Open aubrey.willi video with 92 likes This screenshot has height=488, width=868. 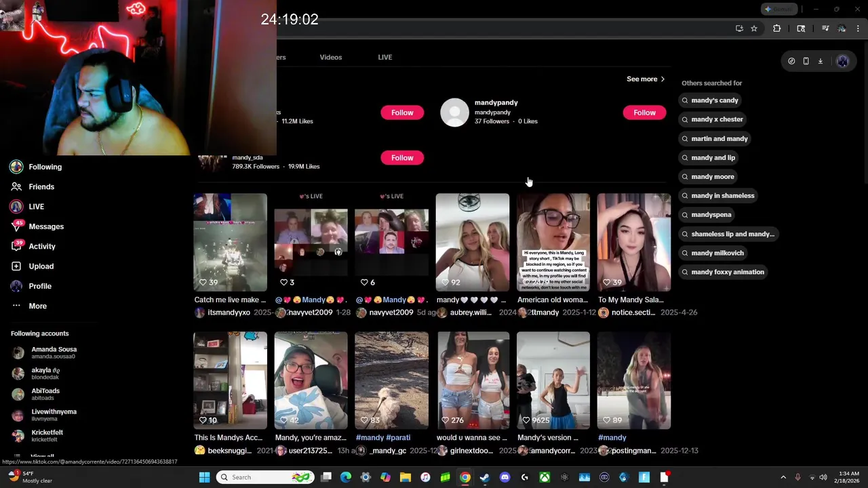click(473, 243)
